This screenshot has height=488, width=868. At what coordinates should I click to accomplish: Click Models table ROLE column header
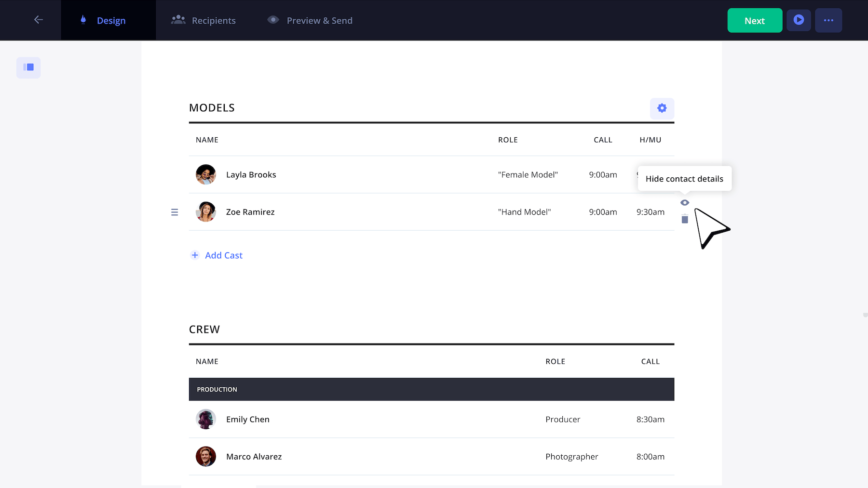point(508,140)
